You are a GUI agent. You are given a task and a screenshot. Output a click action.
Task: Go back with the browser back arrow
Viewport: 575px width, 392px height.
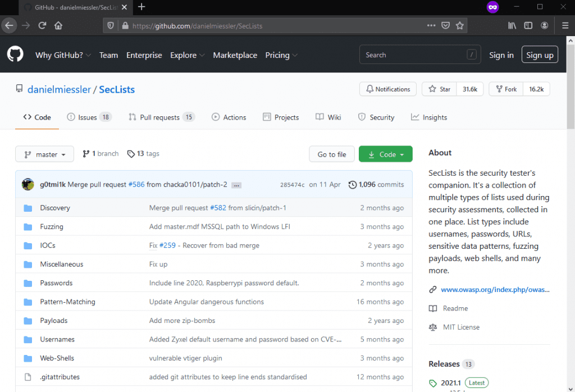point(9,26)
